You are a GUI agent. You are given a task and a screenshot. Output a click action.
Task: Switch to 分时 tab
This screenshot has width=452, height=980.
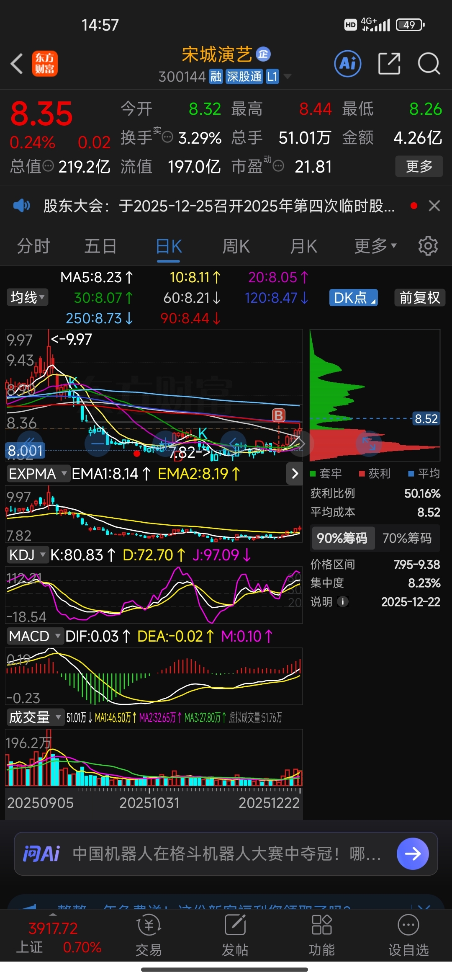point(33,246)
